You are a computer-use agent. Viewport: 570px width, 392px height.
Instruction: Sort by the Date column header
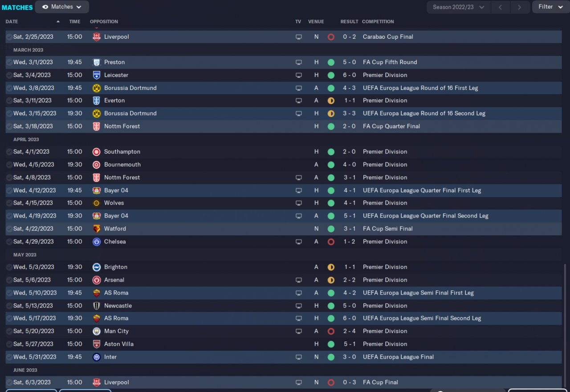click(12, 21)
